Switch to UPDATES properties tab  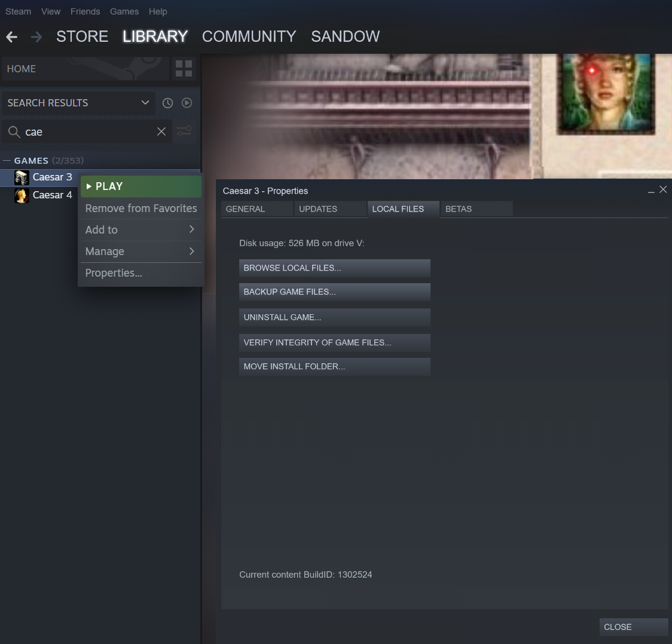pos(331,209)
